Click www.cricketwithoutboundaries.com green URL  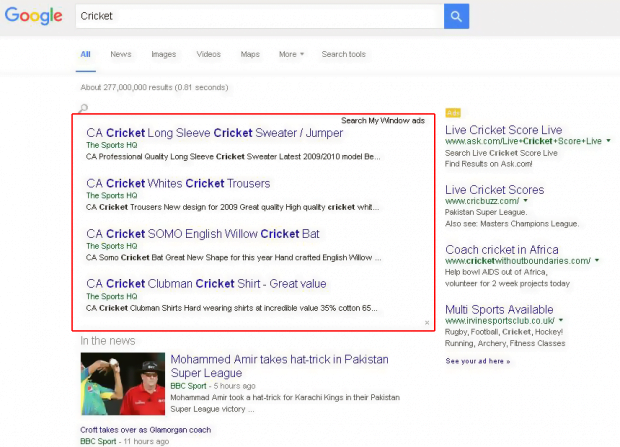tap(518, 261)
